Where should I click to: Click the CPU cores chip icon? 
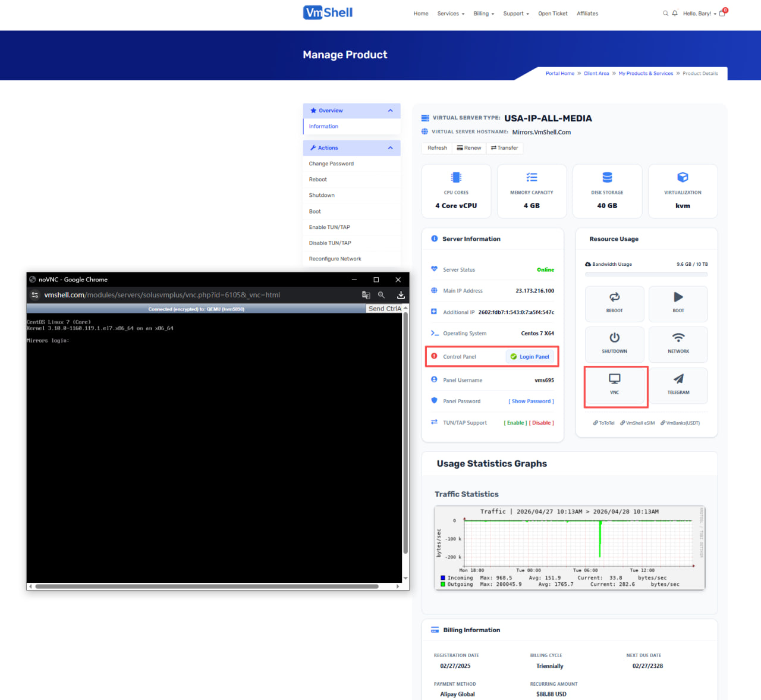pyautogui.click(x=456, y=177)
